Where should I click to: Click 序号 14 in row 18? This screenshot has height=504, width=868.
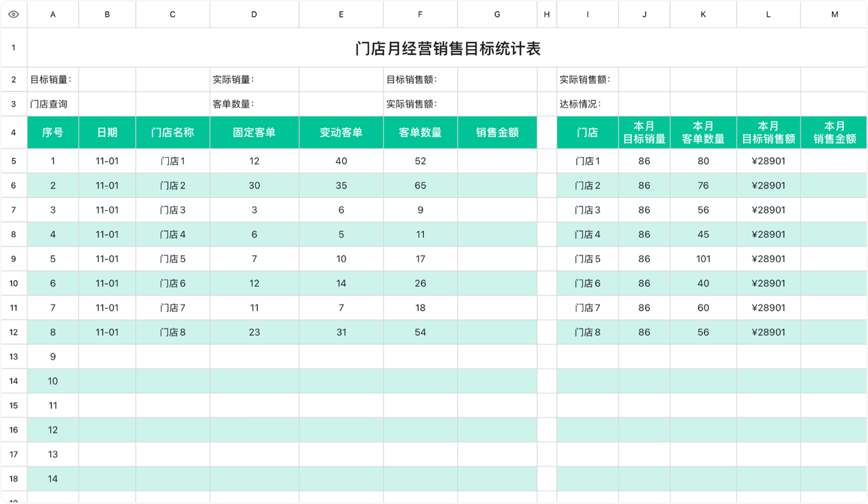click(x=53, y=479)
